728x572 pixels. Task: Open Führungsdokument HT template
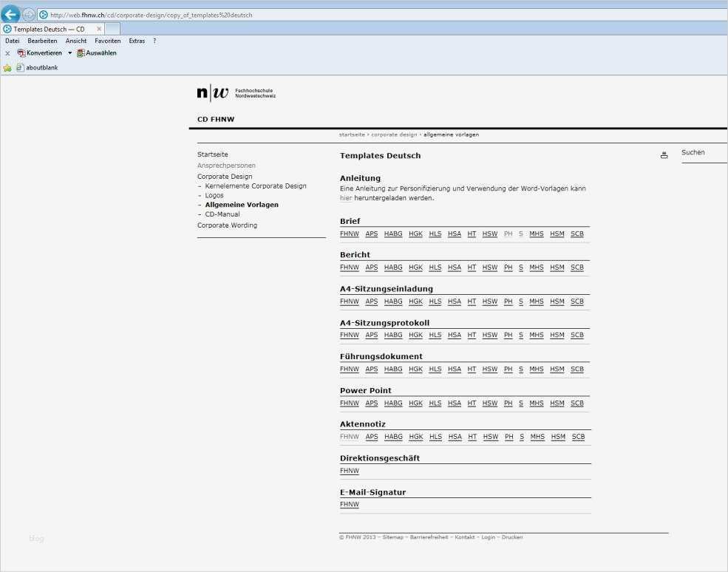point(472,369)
